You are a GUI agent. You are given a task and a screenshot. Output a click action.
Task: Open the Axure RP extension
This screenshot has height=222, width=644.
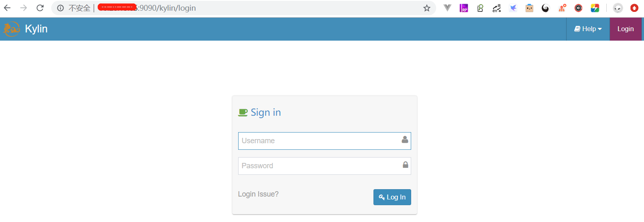464,8
